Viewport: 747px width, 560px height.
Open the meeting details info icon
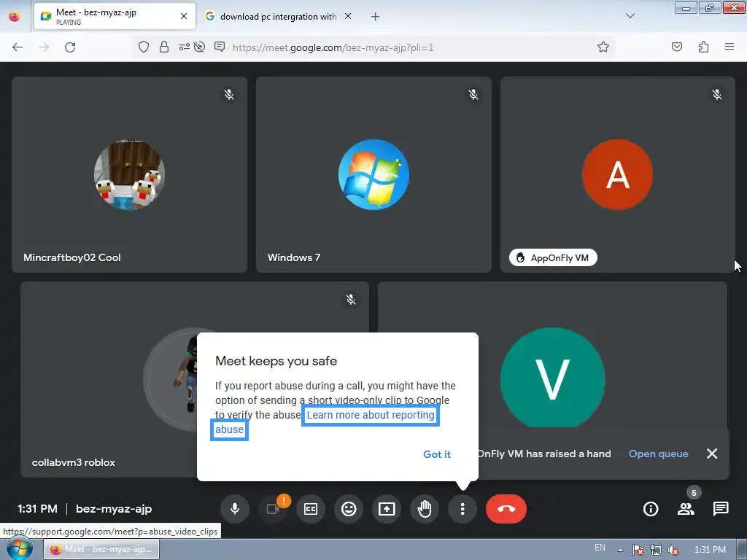pos(651,509)
